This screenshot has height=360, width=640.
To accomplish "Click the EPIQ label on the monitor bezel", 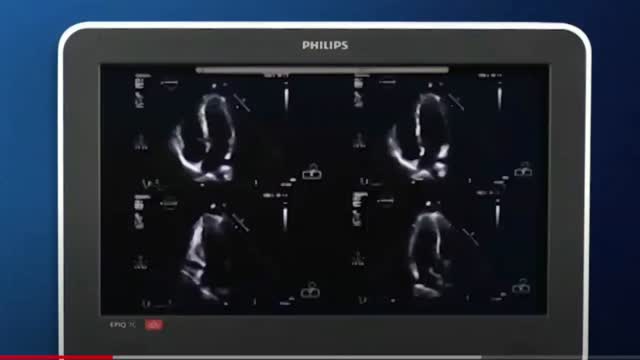I will (x=122, y=325).
